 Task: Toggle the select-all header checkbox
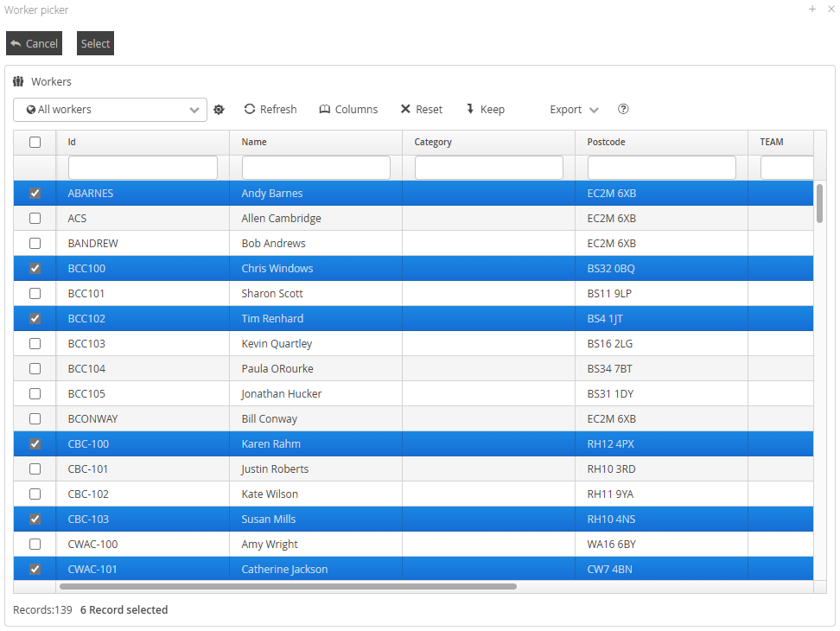click(35, 142)
